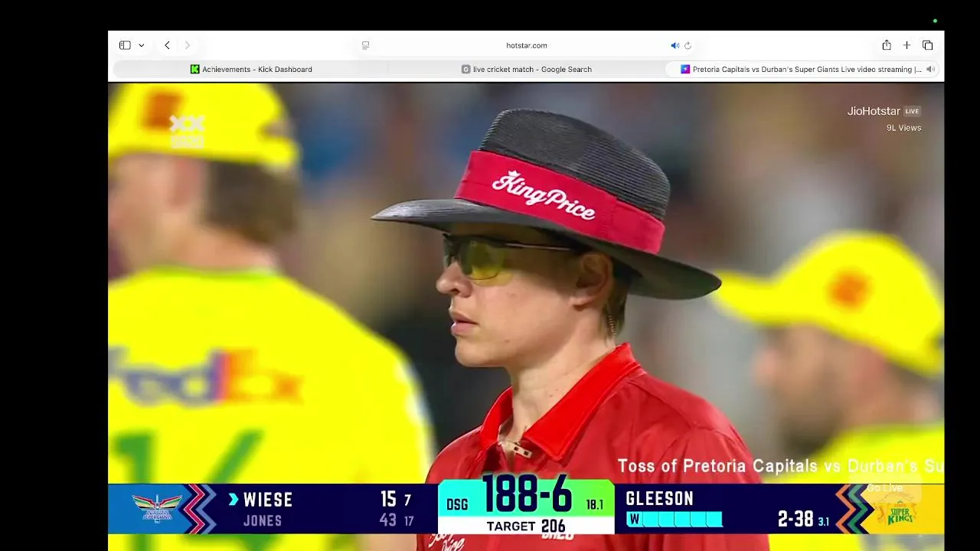Click the LIVE badge beside JioHotstar
Image resolution: width=980 pixels, height=551 pixels.
912,111
